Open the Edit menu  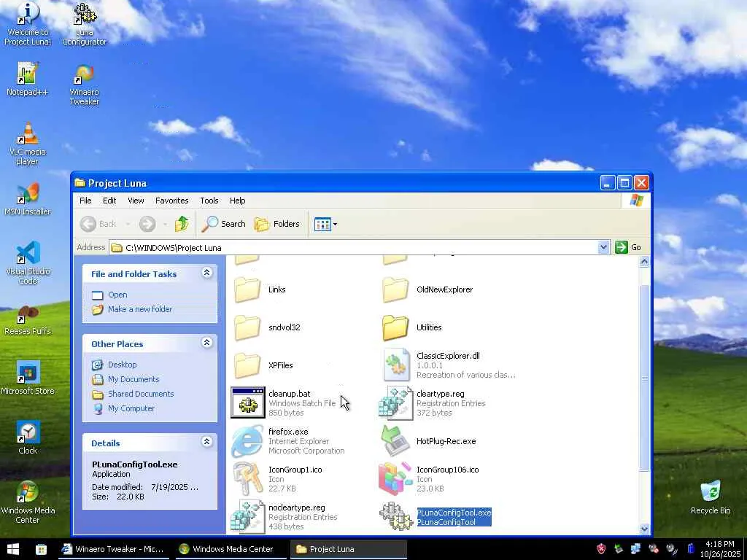[109, 201]
